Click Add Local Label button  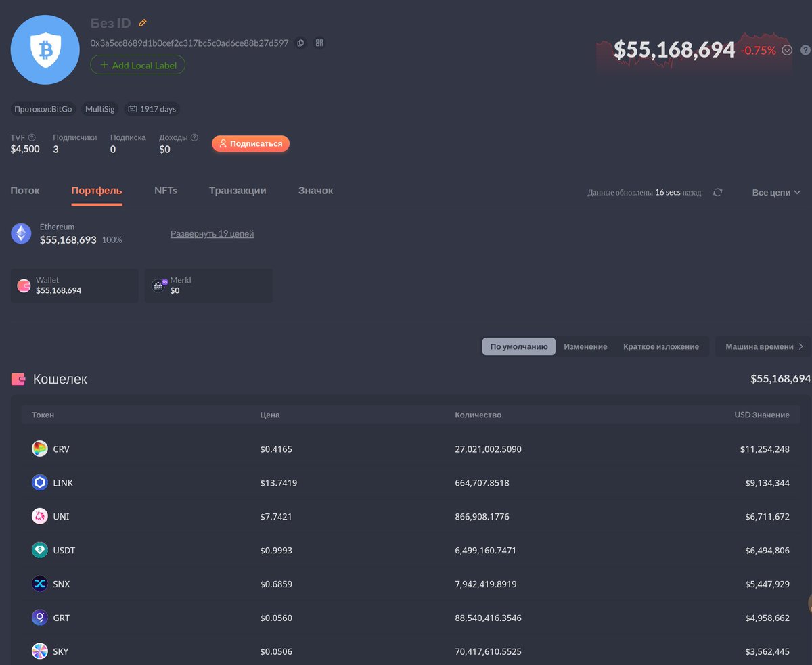[138, 65]
